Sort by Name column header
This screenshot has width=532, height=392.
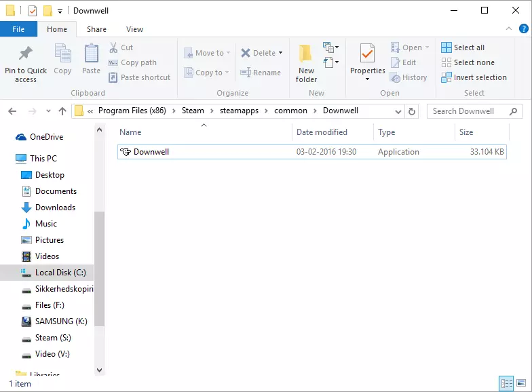[x=204, y=132]
